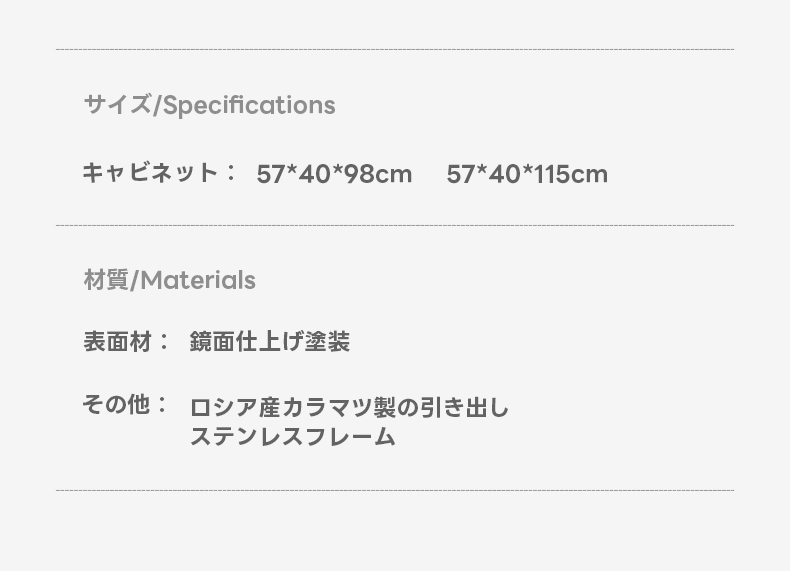
Task: Click the ステンレスフレーム text
Action: (x=292, y=437)
